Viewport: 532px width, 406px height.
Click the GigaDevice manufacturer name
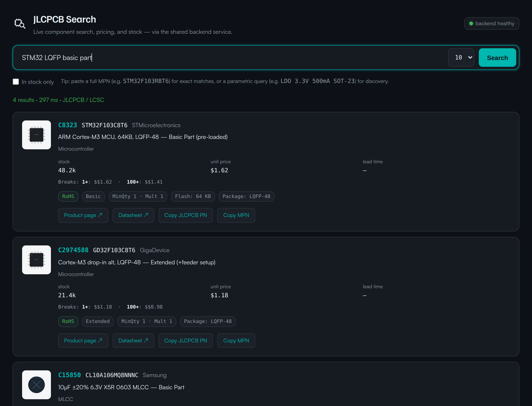coord(155,250)
